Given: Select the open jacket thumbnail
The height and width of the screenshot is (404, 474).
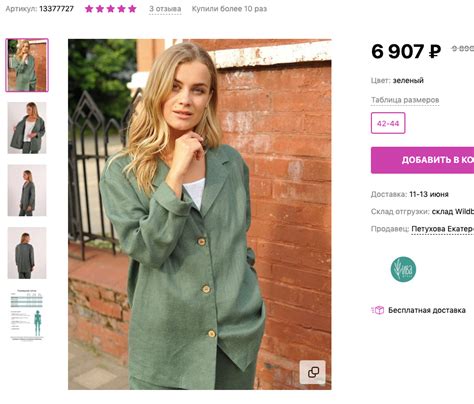Looking at the screenshot, I should click(27, 128).
